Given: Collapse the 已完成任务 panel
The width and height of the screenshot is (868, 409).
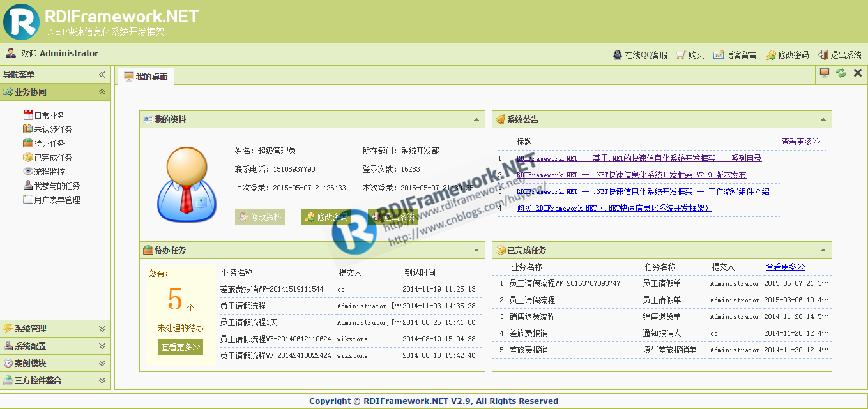Looking at the screenshot, I should coord(823,250).
